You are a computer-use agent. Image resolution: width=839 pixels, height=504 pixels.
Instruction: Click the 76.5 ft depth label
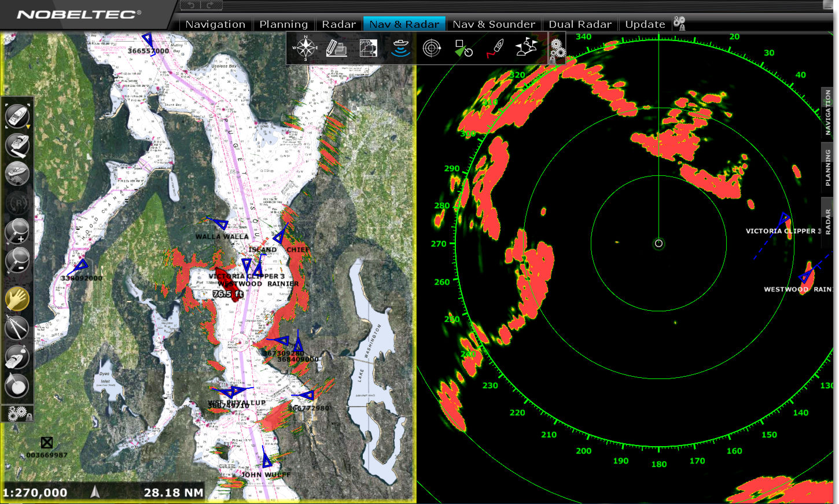point(228,294)
